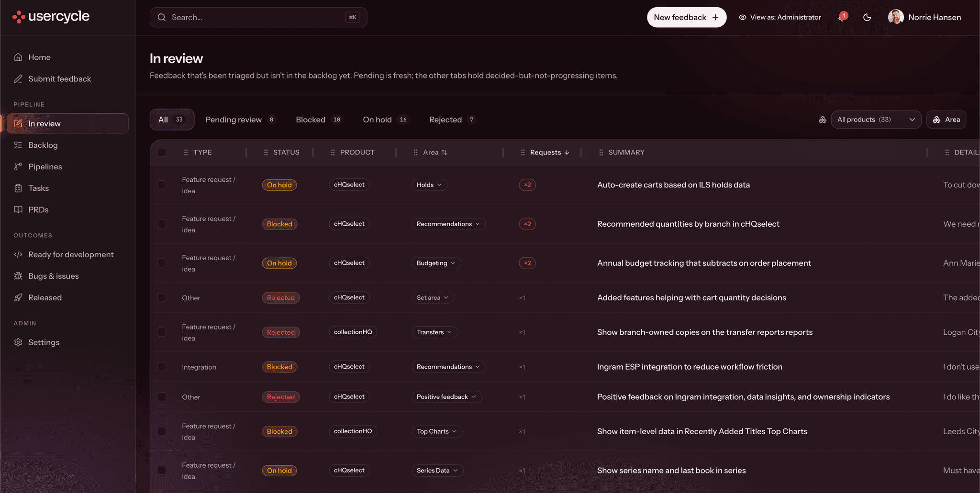Click the Settings gear icon
Image resolution: width=980 pixels, height=493 pixels.
point(18,342)
